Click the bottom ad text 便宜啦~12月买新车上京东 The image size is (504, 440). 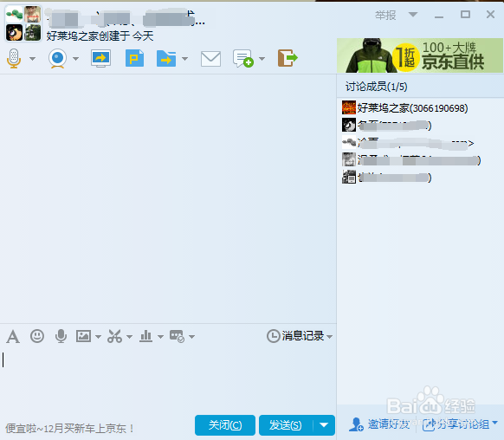[70, 428]
